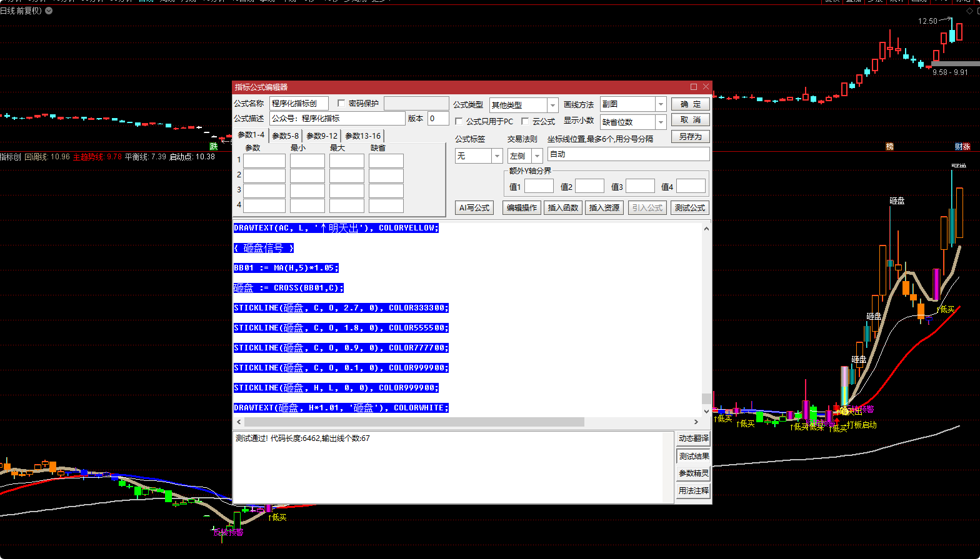Enable the 密码保护 checkbox
Screen dimensions: 980x559
341,103
